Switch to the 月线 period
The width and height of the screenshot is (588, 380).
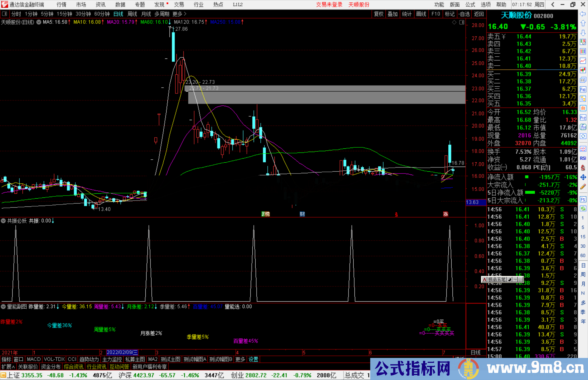tap(146, 14)
